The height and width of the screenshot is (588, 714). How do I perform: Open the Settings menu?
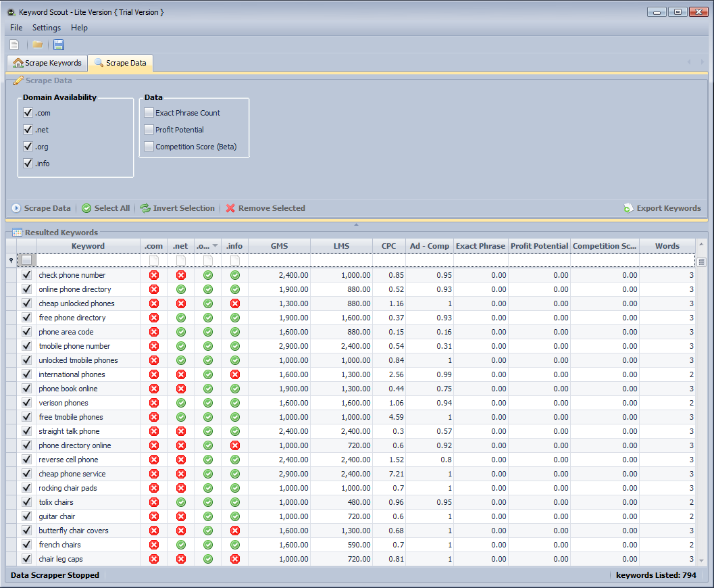coord(47,28)
